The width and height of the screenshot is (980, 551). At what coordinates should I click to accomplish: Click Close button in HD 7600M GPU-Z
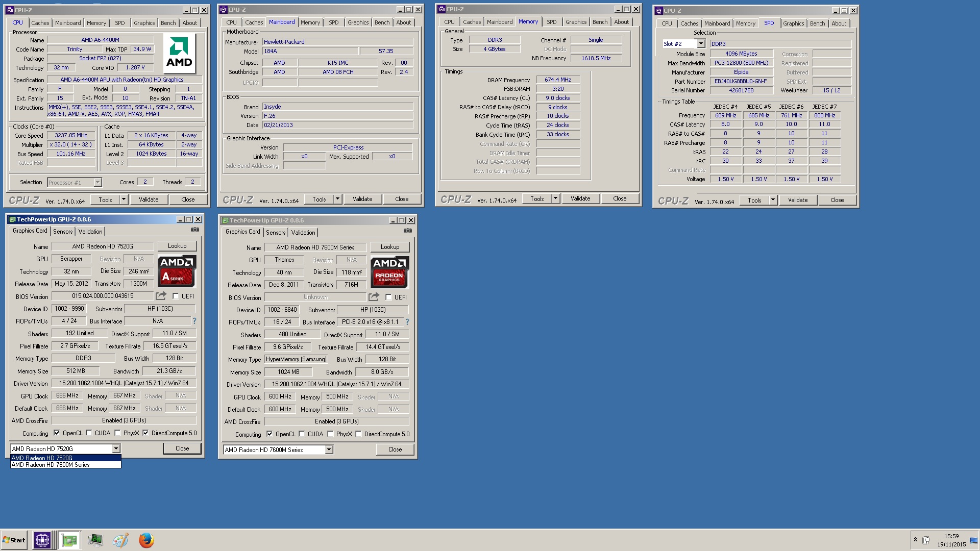click(x=395, y=449)
